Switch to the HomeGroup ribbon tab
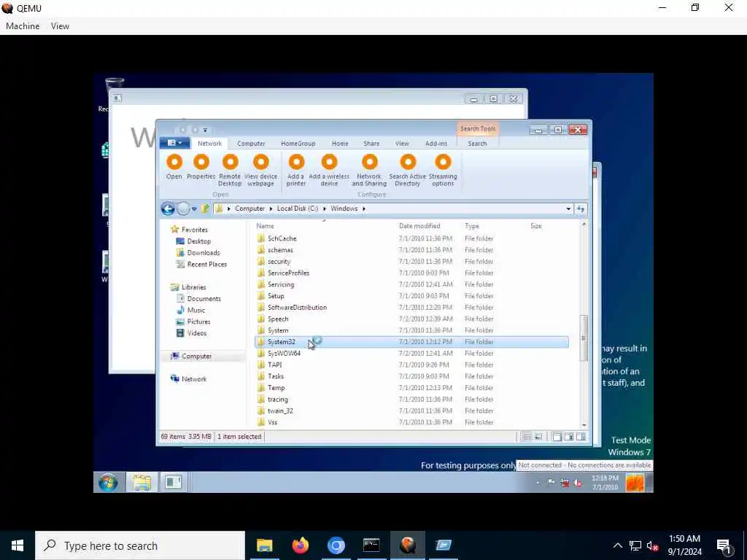 (298, 144)
